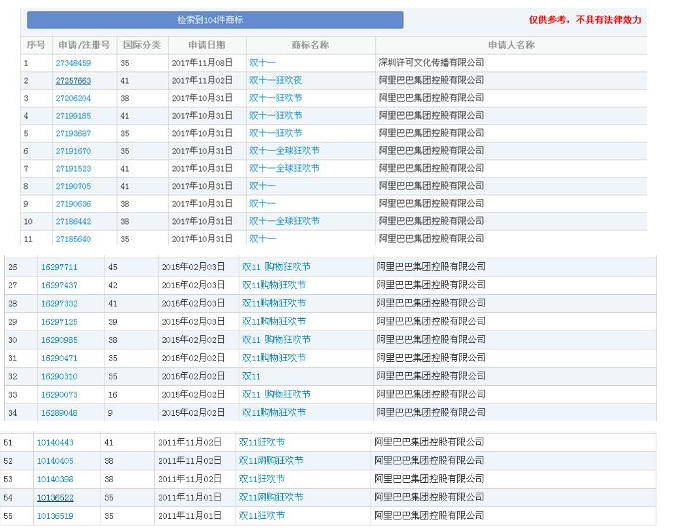Open registration number link in row 29
This screenshot has width=677, height=531.
click(59, 322)
